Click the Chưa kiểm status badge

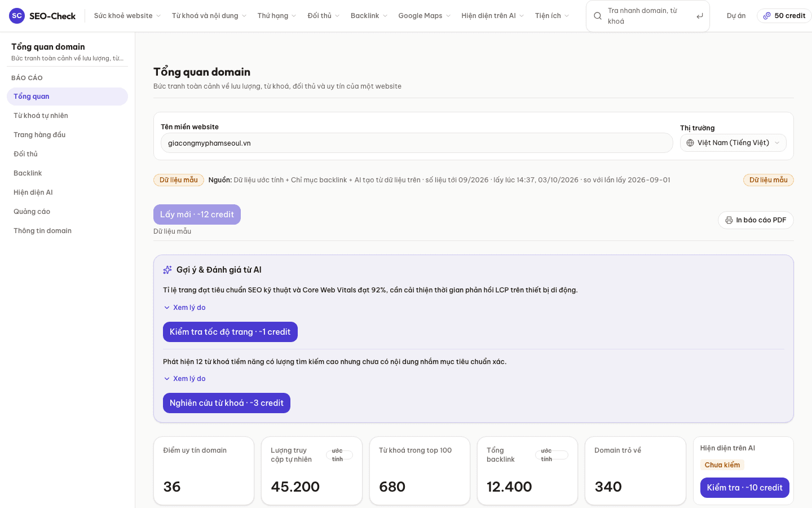tap(722, 465)
